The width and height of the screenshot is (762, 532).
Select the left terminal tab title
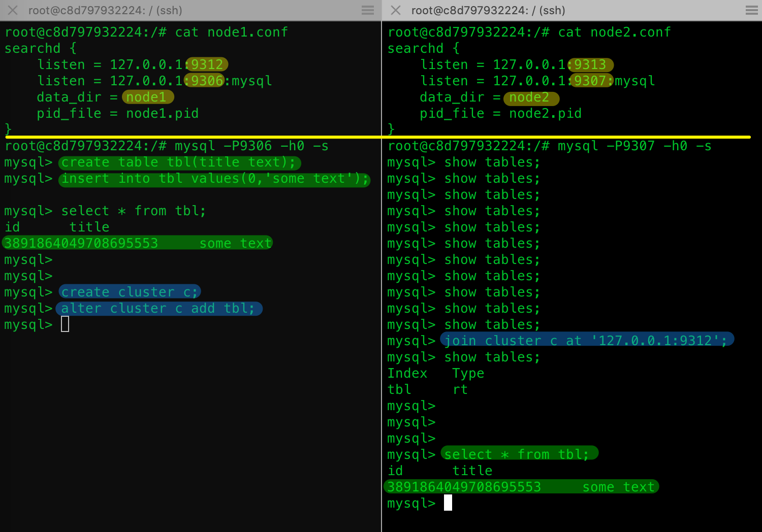coord(105,10)
